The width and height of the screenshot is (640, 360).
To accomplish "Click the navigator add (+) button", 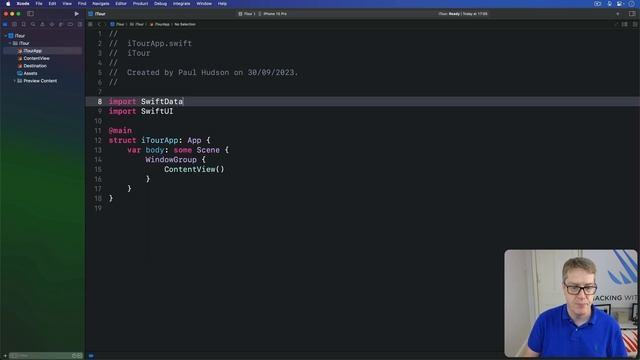I will tap(5, 356).
